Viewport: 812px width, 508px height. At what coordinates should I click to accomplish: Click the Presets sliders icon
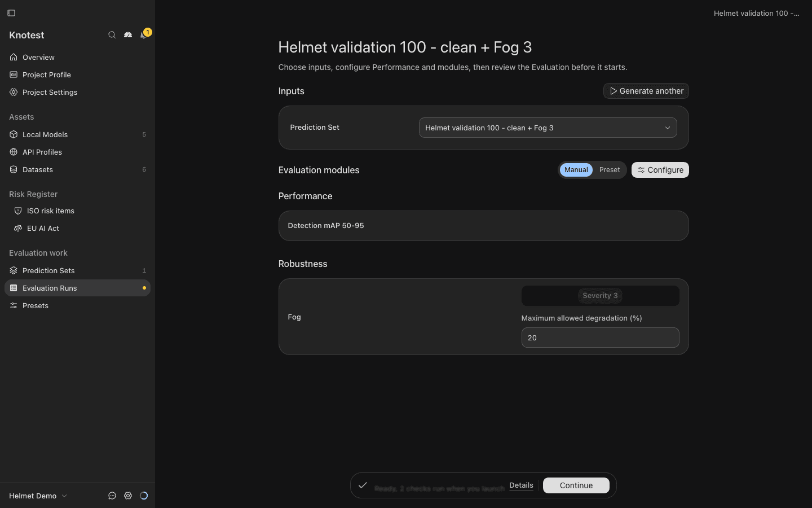[14, 305]
